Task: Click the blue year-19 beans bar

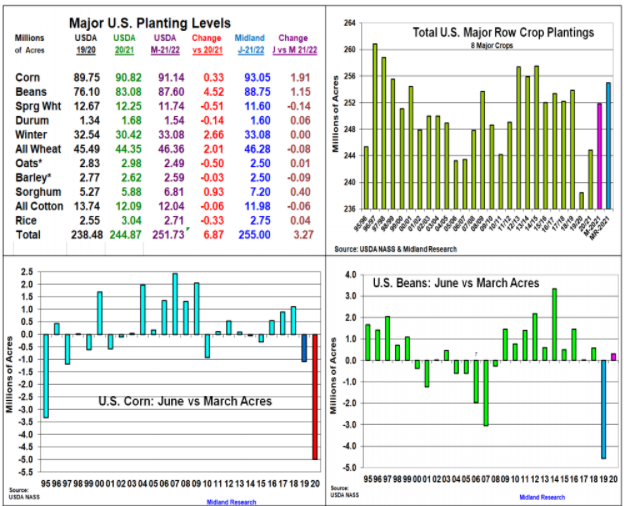Action: 603,410
